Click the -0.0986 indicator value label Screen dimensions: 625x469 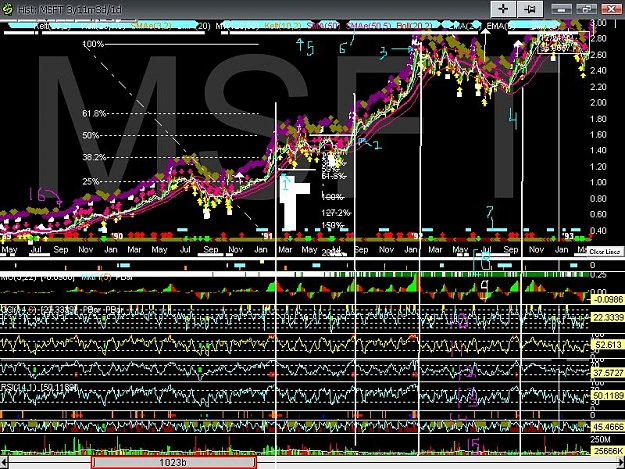point(608,300)
